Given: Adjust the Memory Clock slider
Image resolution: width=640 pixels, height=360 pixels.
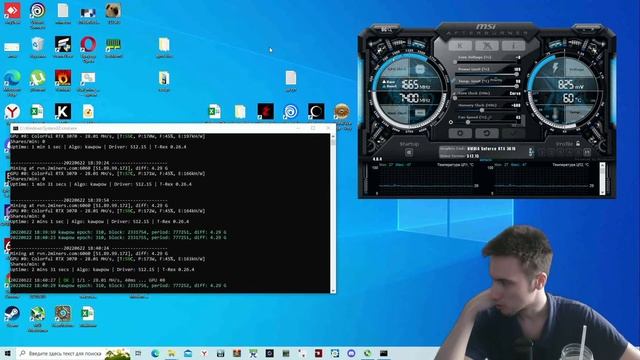Looking at the screenshot, I should (486, 110).
